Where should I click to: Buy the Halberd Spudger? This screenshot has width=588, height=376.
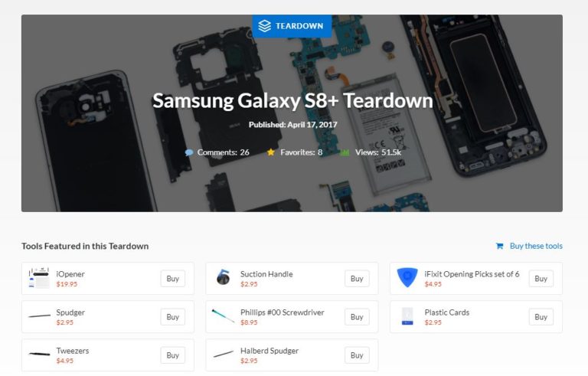(357, 355)
